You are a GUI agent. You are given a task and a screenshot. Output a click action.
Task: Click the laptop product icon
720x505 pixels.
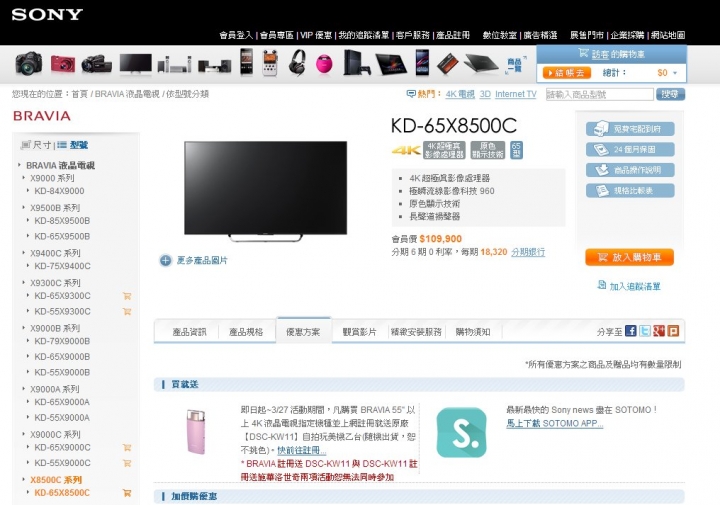[x=481, y=64]
